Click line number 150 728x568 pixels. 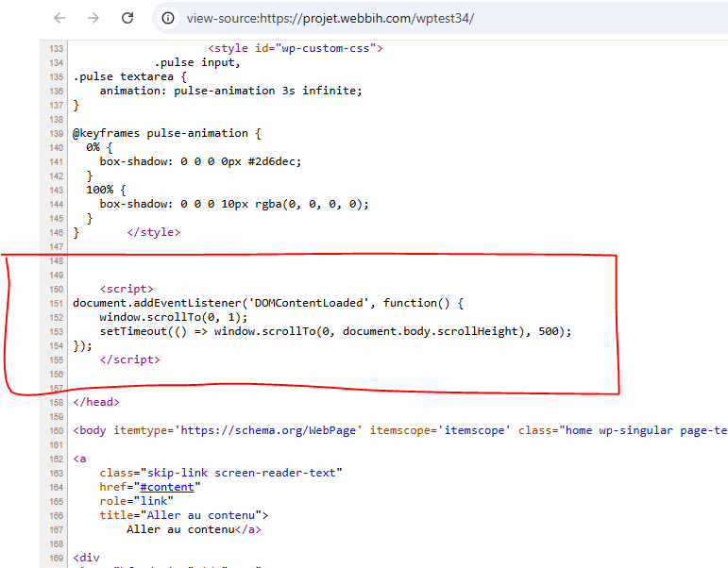click(56, 290)
